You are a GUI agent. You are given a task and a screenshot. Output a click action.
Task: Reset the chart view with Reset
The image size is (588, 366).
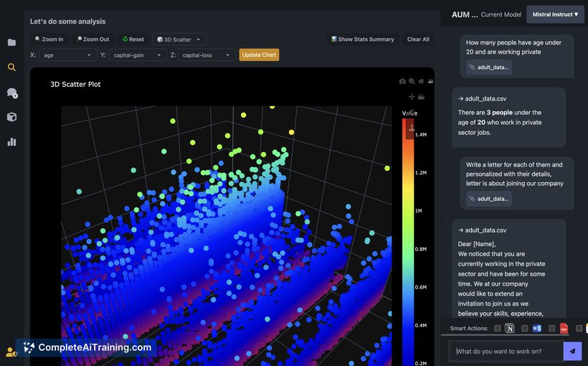[133, 39]
